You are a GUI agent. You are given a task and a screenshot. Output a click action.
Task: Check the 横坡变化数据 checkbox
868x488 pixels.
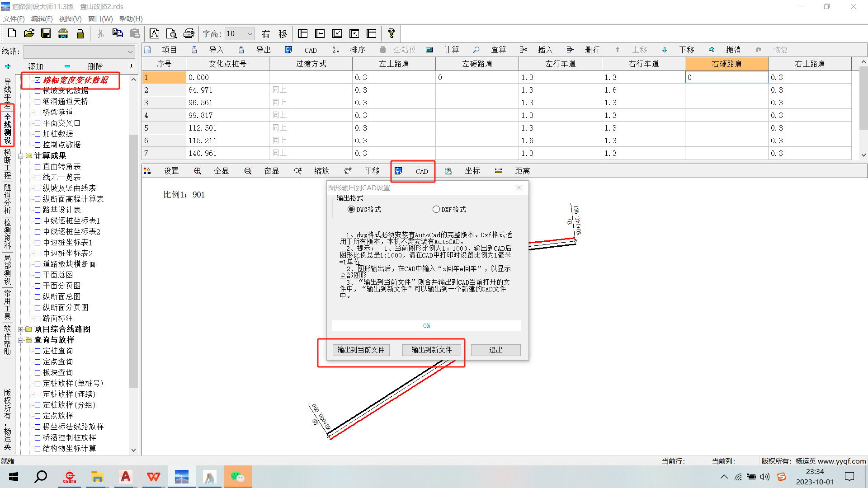coord(38,91)
